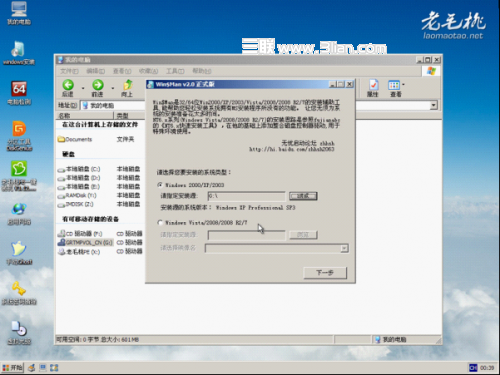Open the File (文件) menu
The width and height of the screenshot is (500, 375).
pyautogui.click(x=69, y=71)
